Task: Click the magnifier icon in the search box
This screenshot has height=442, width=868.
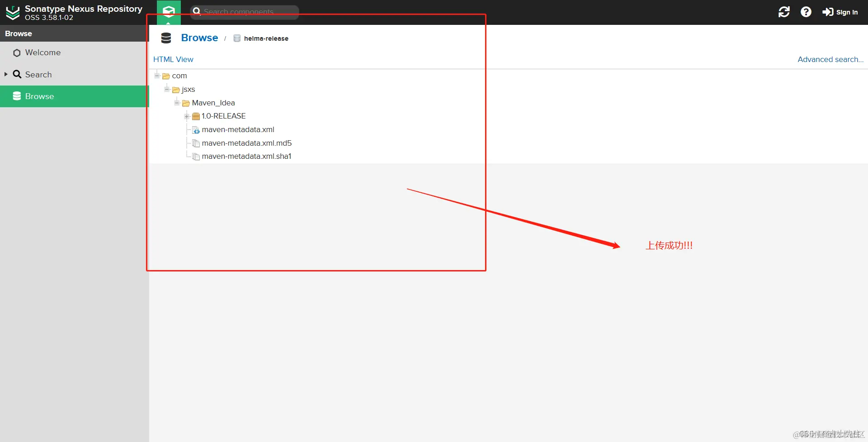Action: pyautogui.click(x=197, y=12)
